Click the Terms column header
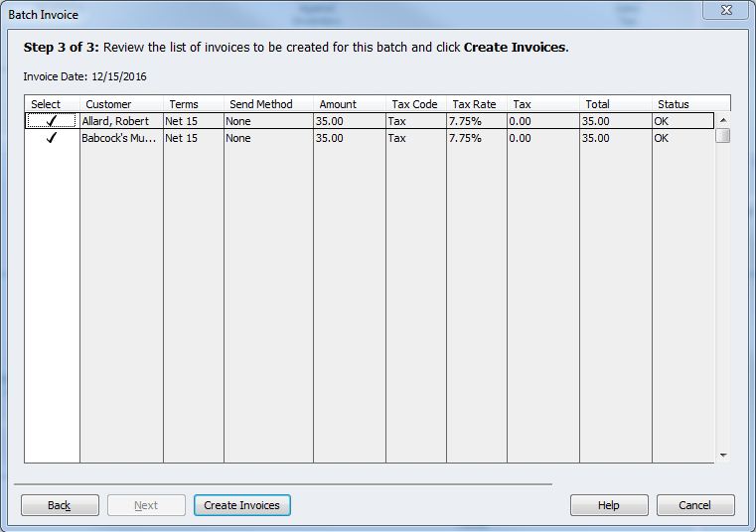 pos(184,104)
